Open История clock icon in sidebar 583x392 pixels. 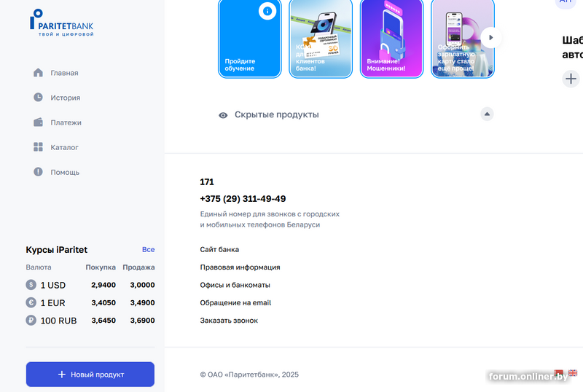[38, 97]
